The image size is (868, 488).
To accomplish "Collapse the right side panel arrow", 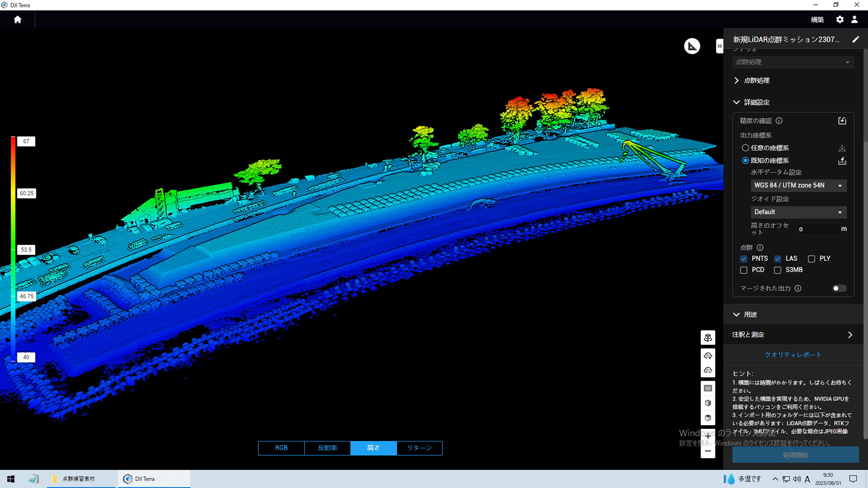I will (719, 46).
